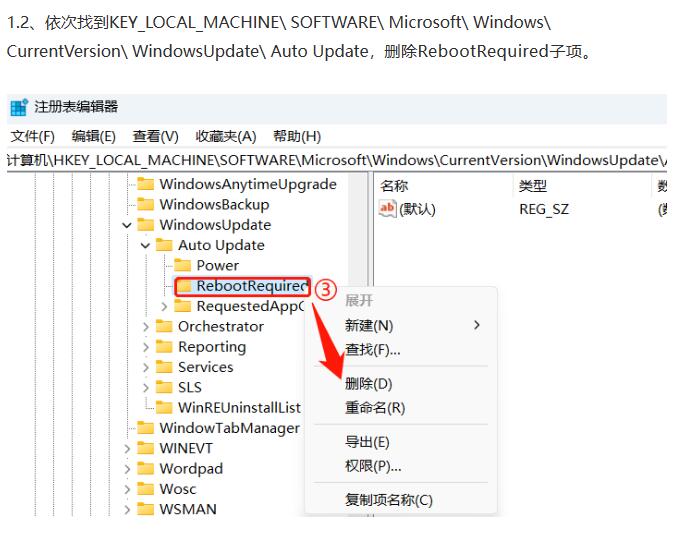
Task: Open the 文件(F) menu
Action: tap(32, 136)
